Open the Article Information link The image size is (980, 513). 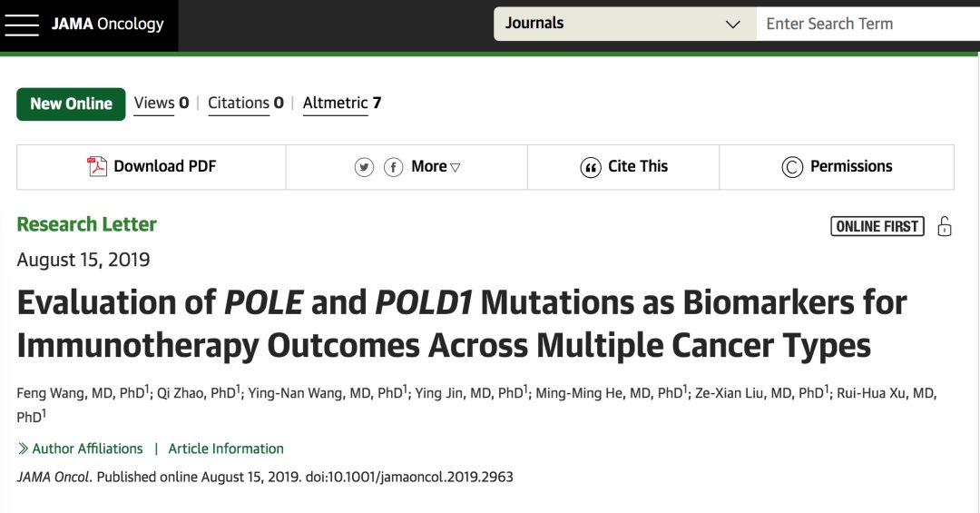click(x=226, y=449)
